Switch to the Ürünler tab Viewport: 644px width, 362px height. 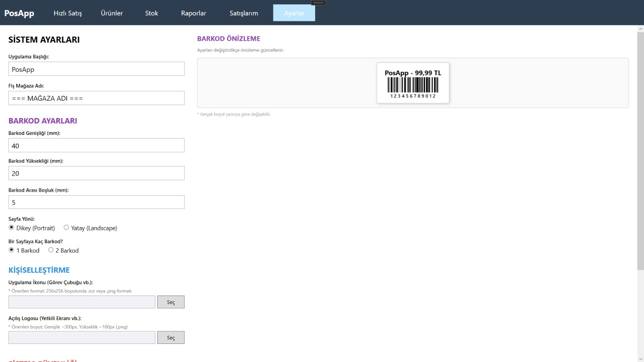click(112, 13)
